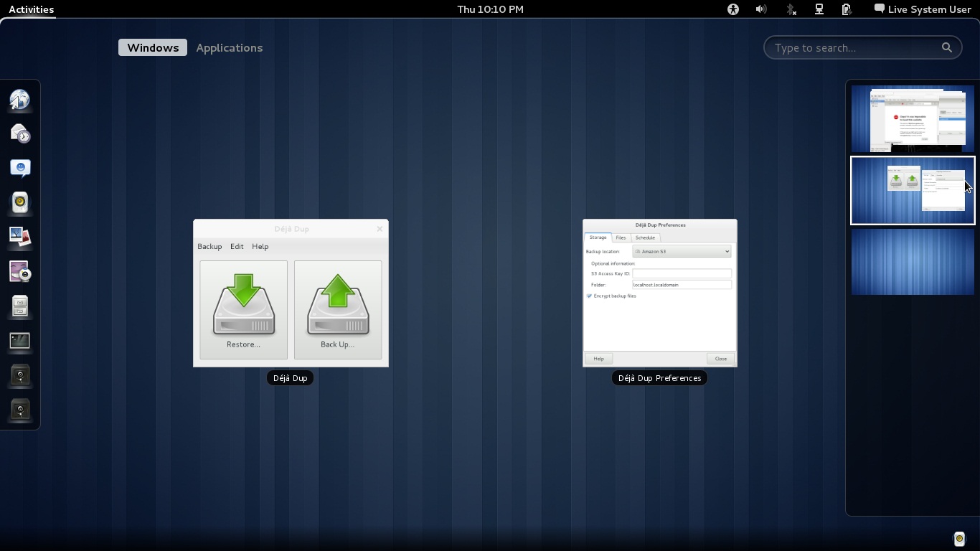Expand the Backup location Amazon S3 dropdown
980x551 pixels.
click(x=682, y=252)
